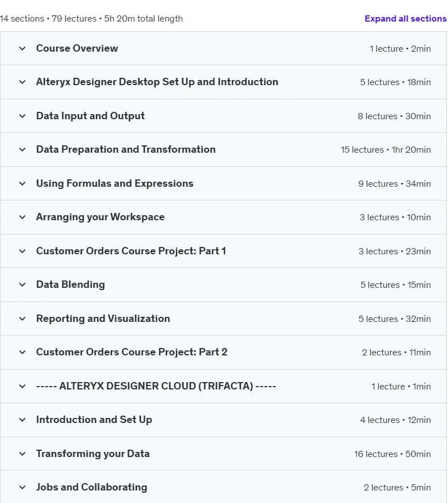Viewport: 448px width, 503px height.
Task: Expand the Course Overview chevron
Action: pyautogui.click(x=22, y=48)
